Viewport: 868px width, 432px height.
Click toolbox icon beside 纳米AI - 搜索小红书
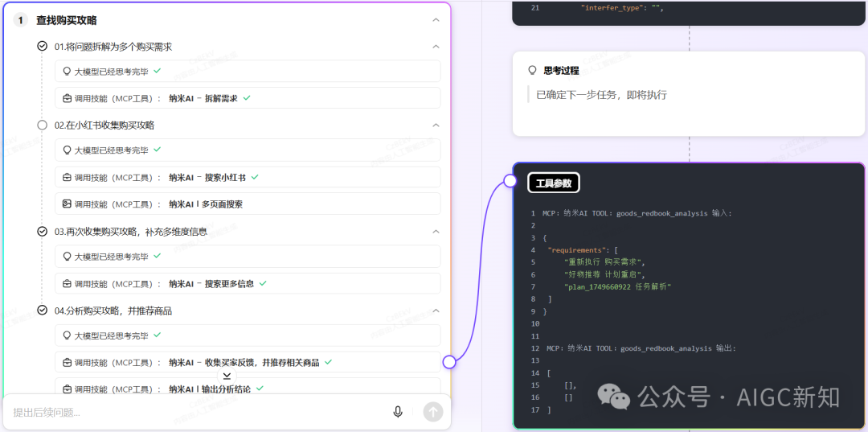pyautogui.click(x=67, y=177)
